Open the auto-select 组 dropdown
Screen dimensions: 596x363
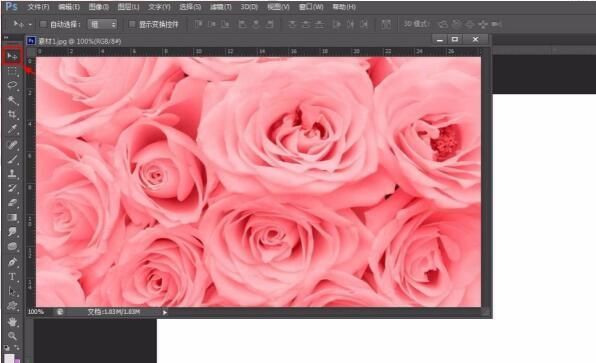coord(102,24)
